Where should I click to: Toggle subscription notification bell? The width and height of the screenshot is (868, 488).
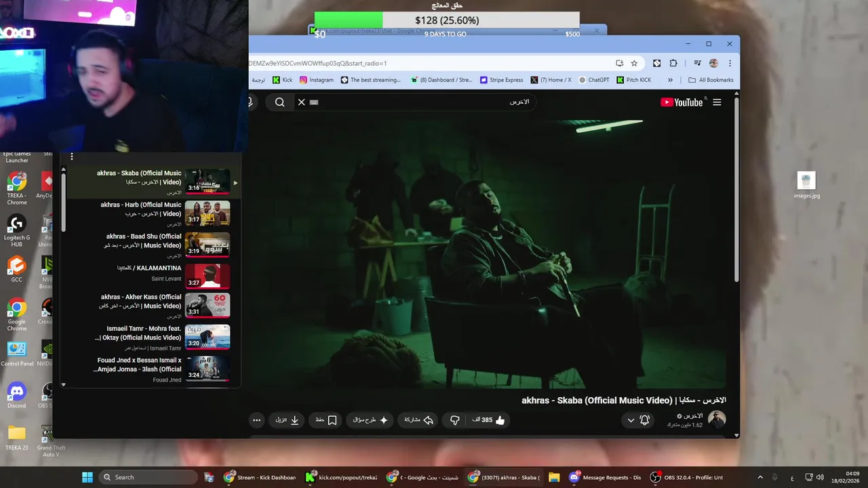645,420
